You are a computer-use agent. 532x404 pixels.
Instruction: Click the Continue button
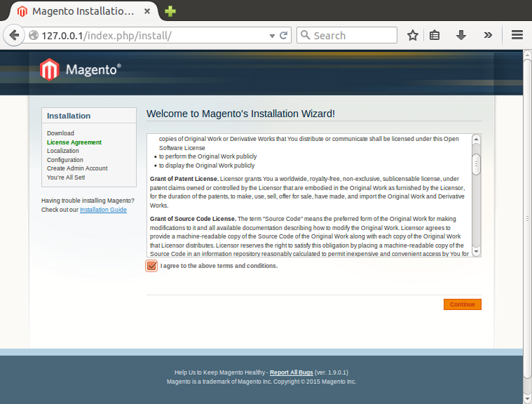pyautogui.click(x=463, y=304)
